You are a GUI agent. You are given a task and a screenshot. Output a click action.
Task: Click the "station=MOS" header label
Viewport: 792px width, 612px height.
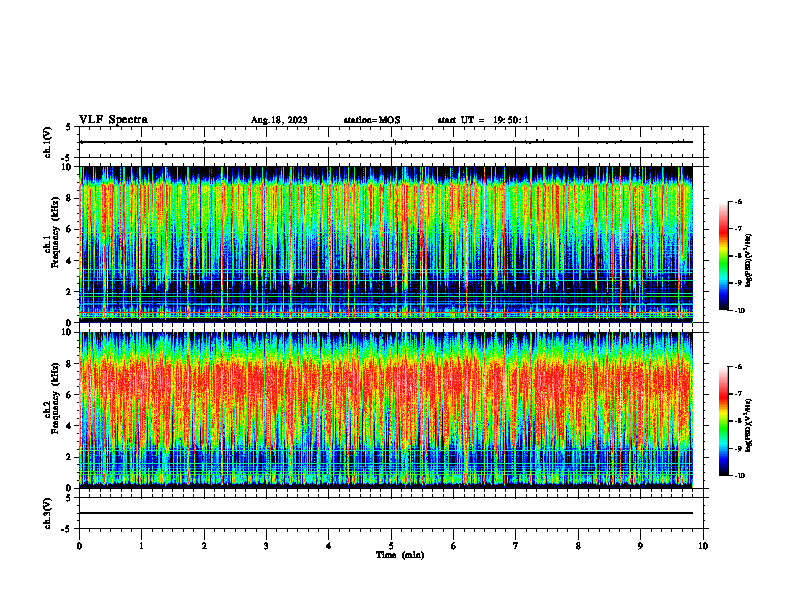[372, 120]
